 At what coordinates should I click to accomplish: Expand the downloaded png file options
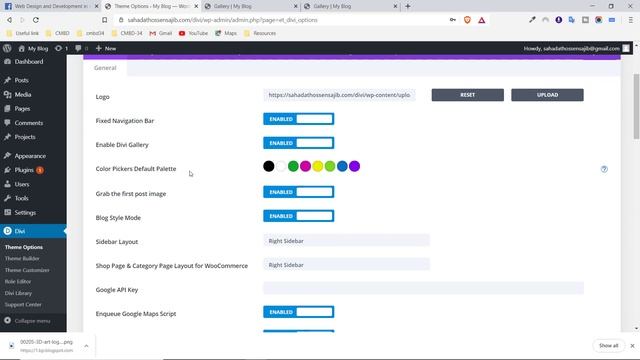pos(86,346)
